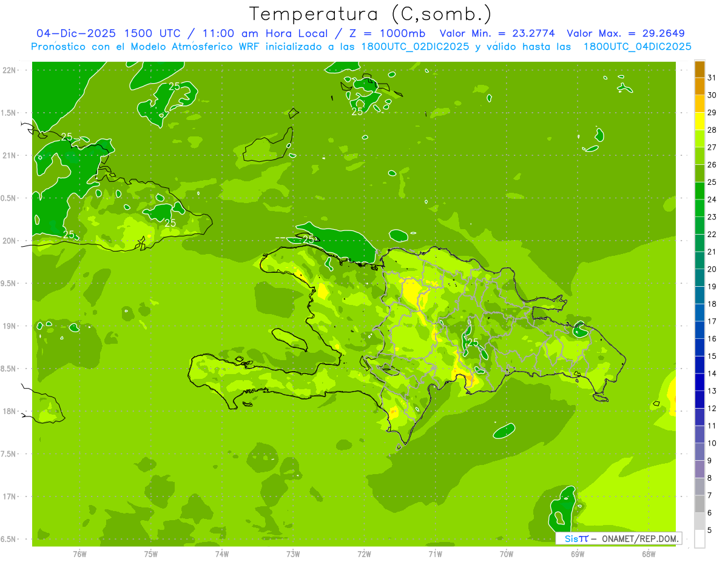Click the '70W' longitude label
The height and width of the screenshot is (562, 728).
pyautogui.click(x=507, y=554)
